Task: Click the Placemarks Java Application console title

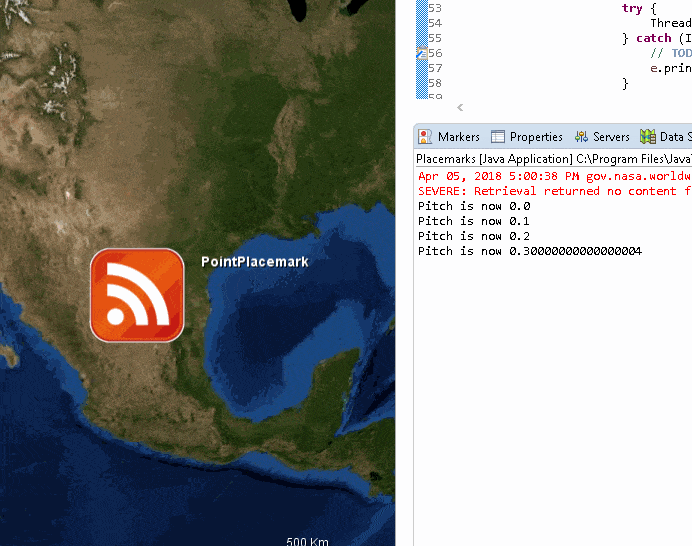Action: pos(553,158)
